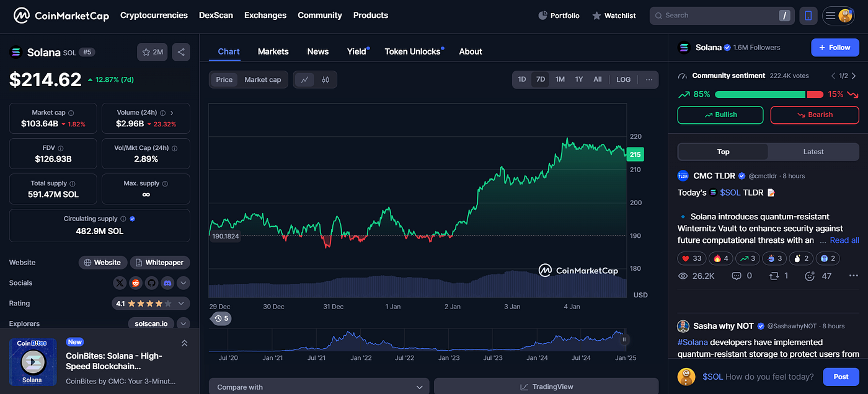Switch to the Markets tab
The height and width of the screenshot is (394, 868).
coord(273,51)
